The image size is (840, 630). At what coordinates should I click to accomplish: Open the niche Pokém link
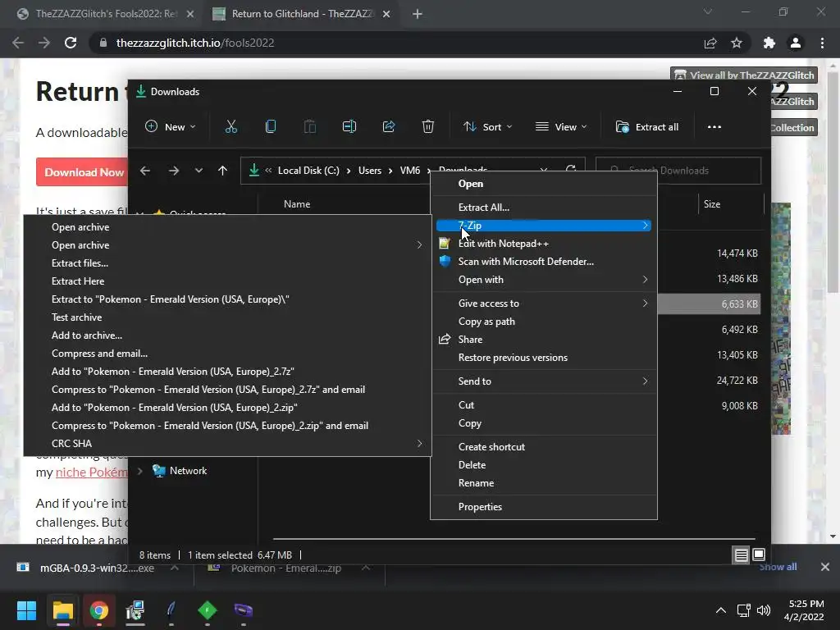pyautogui.click(x=92, y=472)
